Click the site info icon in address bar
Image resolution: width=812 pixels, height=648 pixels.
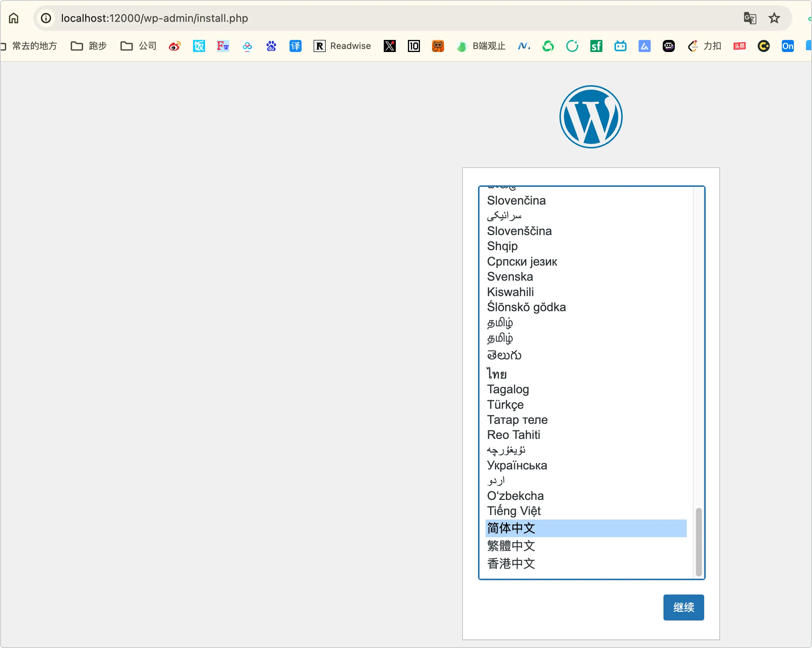point(46,18)
